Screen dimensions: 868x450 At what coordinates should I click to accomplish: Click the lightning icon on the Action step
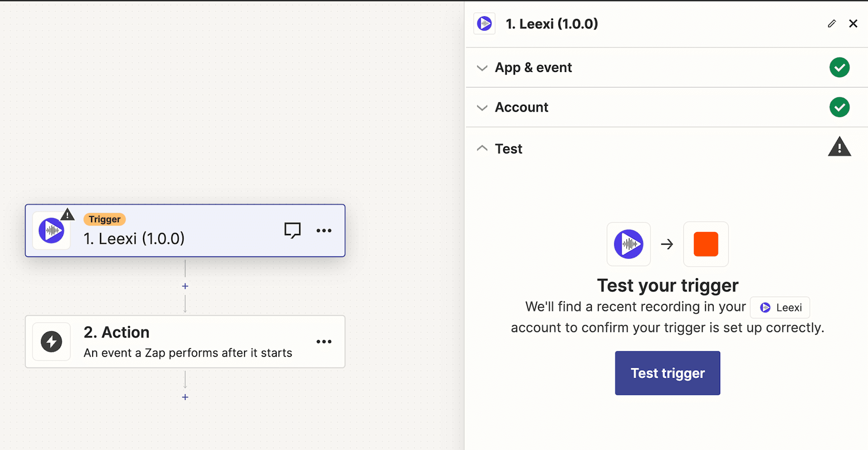(51, 342)
